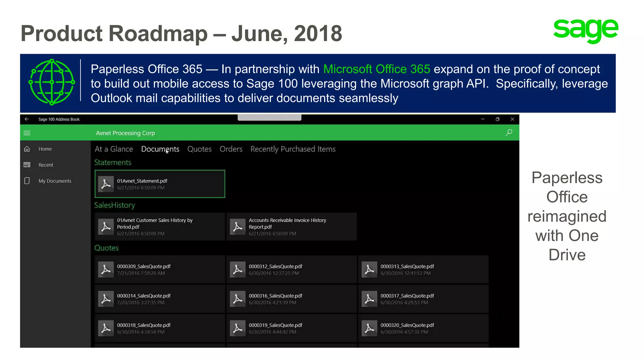Open the 0000313_SalesQuote.pdf file name

tap(407, 266)
